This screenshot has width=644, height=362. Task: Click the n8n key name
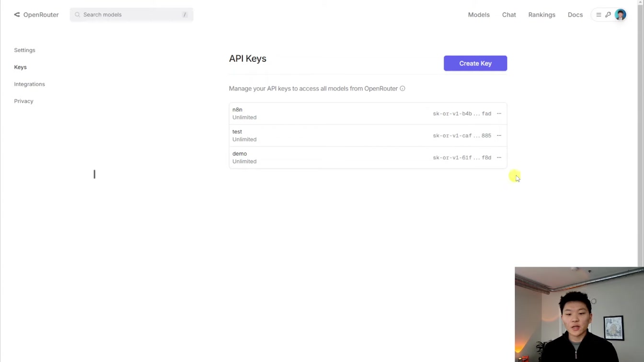coord(237,110)
